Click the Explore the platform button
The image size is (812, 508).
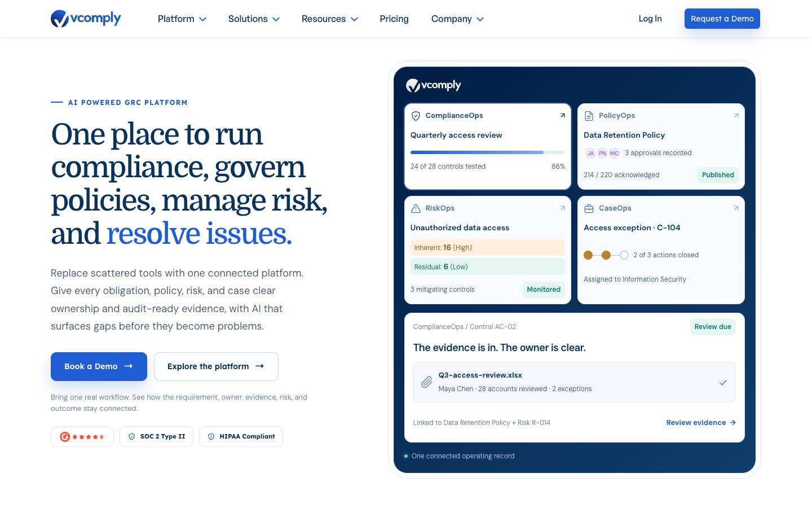[x=216, y=366]
